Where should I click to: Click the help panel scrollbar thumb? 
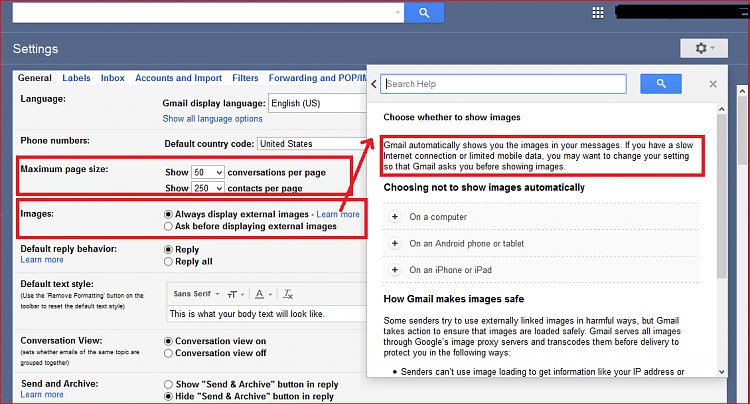point(721,196)
